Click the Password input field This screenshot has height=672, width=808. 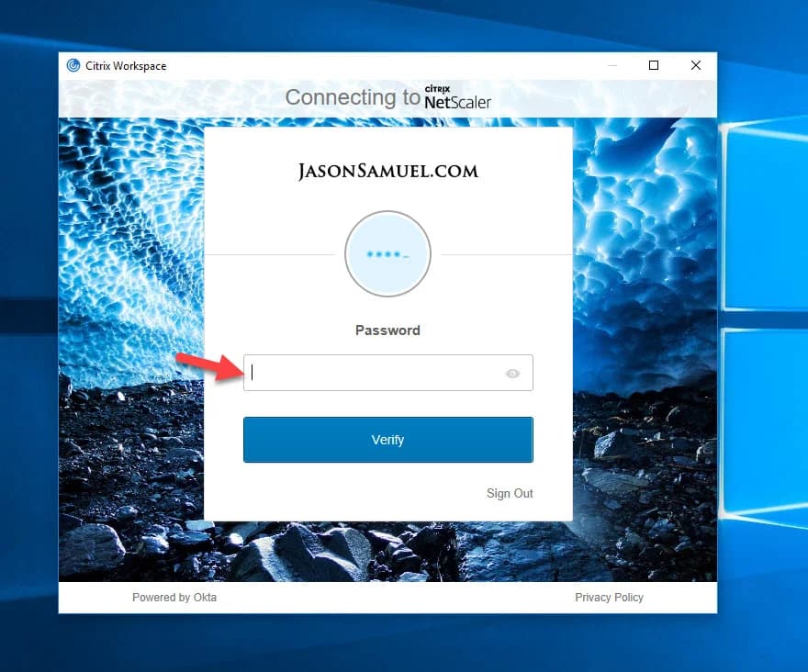click(388, 373)
